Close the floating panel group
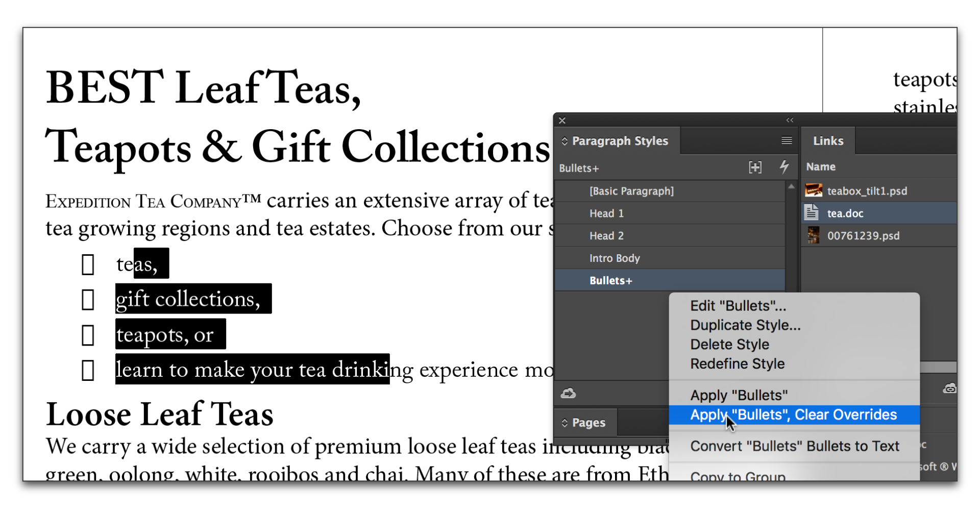Image resolution: width=980 pixels, height=508 pixels. [x=562, y=120]
